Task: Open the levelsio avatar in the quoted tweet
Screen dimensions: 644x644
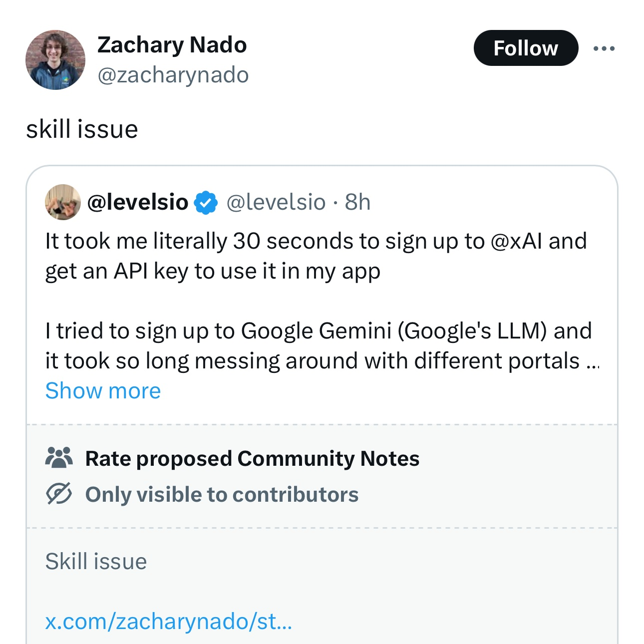Action: (63, 202)
